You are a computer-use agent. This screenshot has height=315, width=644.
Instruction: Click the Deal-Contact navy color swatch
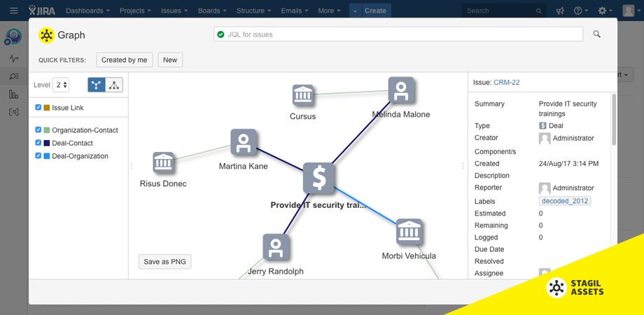tap(47, 143)
